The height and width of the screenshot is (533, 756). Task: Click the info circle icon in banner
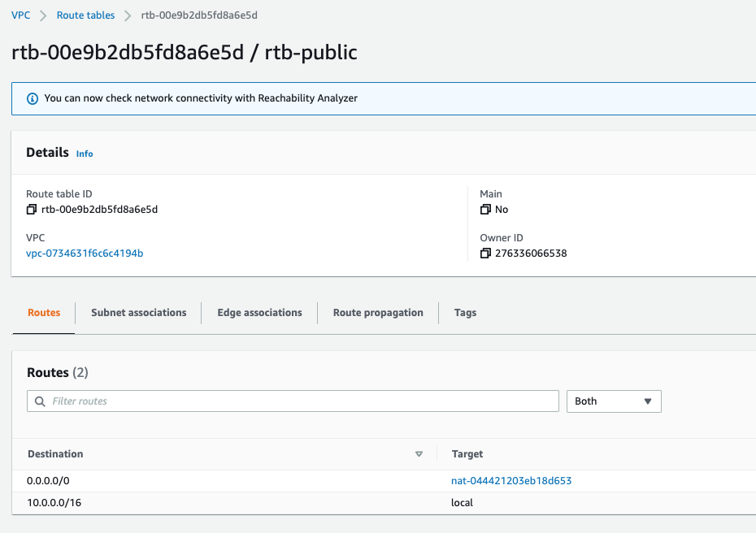(x=33, y=98)
